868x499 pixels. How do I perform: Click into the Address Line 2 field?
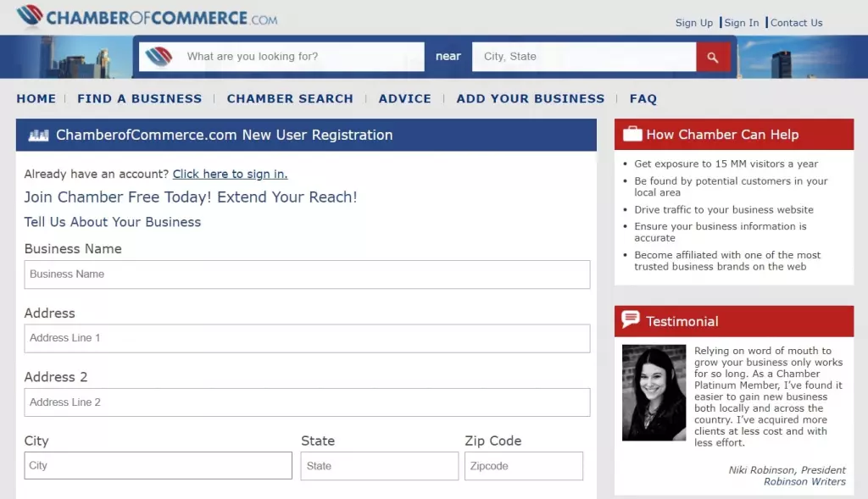tap(307, 402)
